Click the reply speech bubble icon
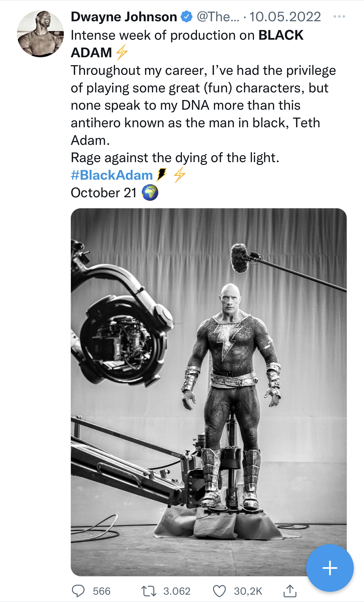The image size is (364, 602). tap(78, 591)
